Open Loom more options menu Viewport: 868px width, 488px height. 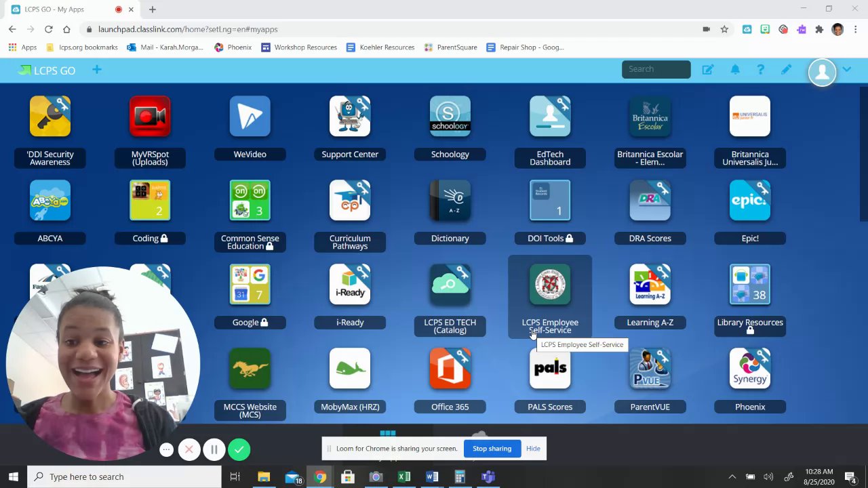click(166, 450)
